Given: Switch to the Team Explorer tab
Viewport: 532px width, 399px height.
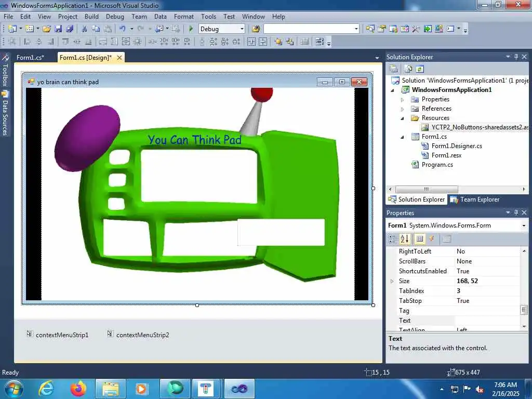Looking at the screenshot, I should point(475,199).
